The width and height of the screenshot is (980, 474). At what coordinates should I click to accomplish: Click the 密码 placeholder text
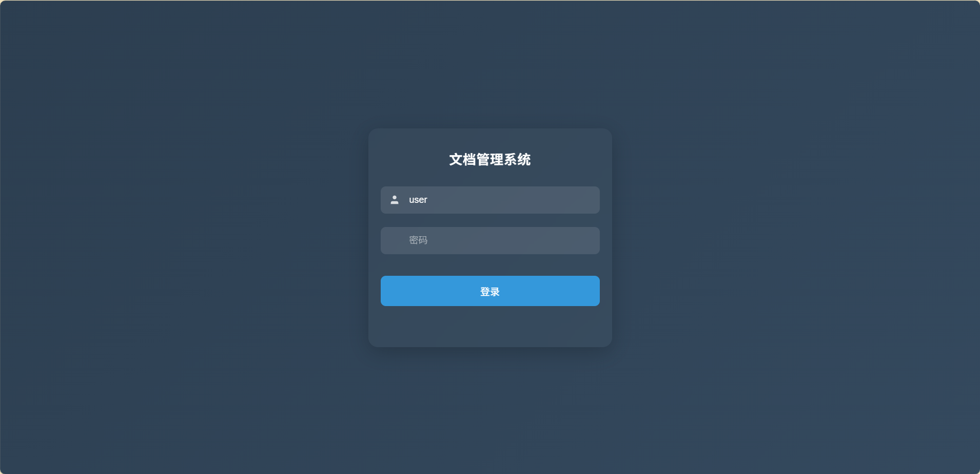(x=418, y=240)
